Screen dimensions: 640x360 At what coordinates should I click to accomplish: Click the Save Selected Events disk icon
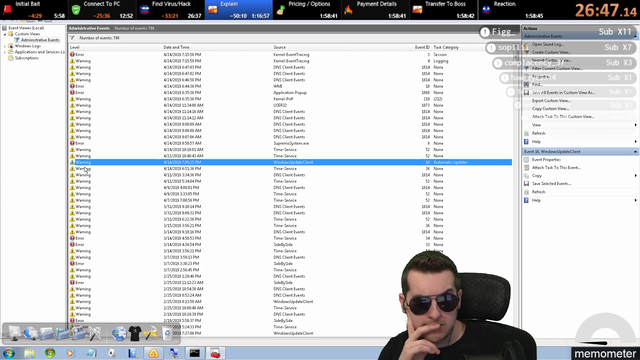[527, 184]
